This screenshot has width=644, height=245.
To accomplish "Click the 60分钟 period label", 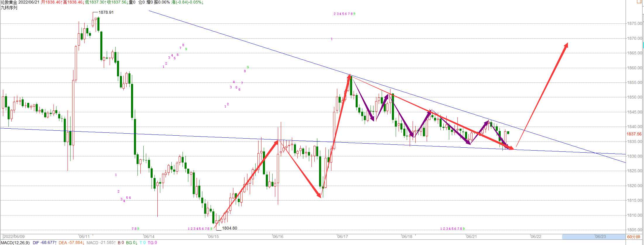I will pos(633,237).
